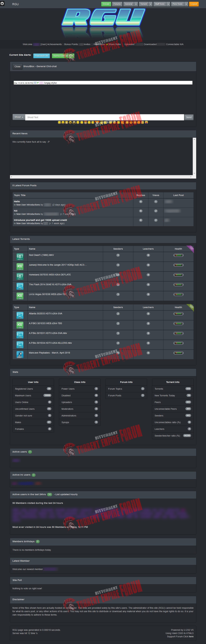The height and width of the screenshot is (644, 206).
Task: Open Mancave Playbabes - March, April 2018 torrent
Action: pyautogui.click(x=49, y=353)
